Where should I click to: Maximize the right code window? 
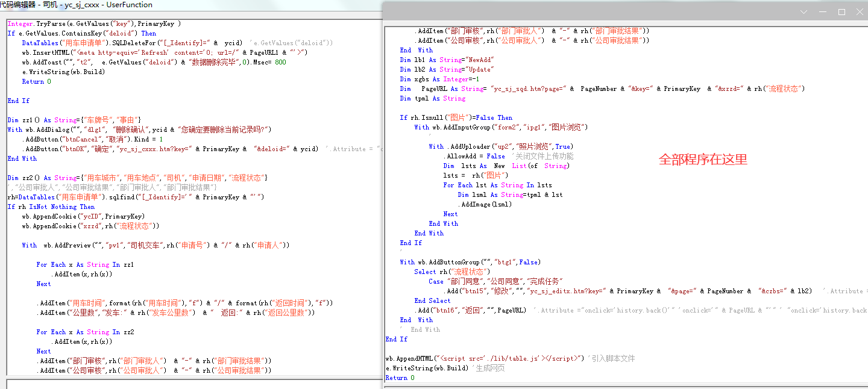point(841,11)
